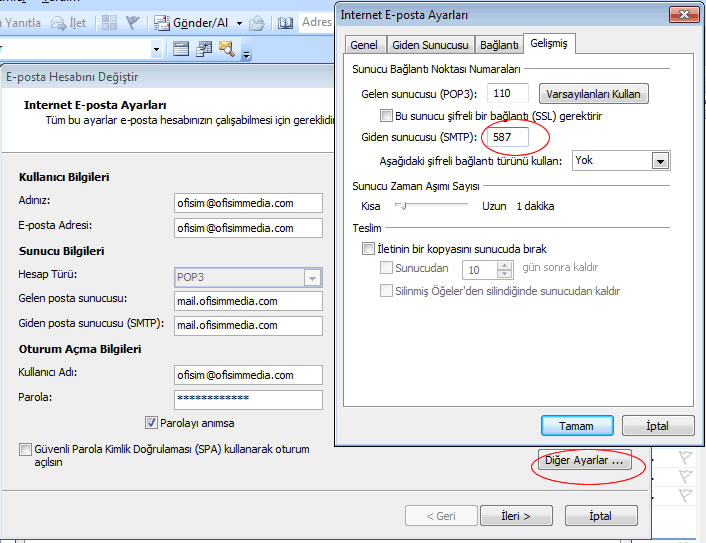Click Tamam button in settings dialog

577,425
